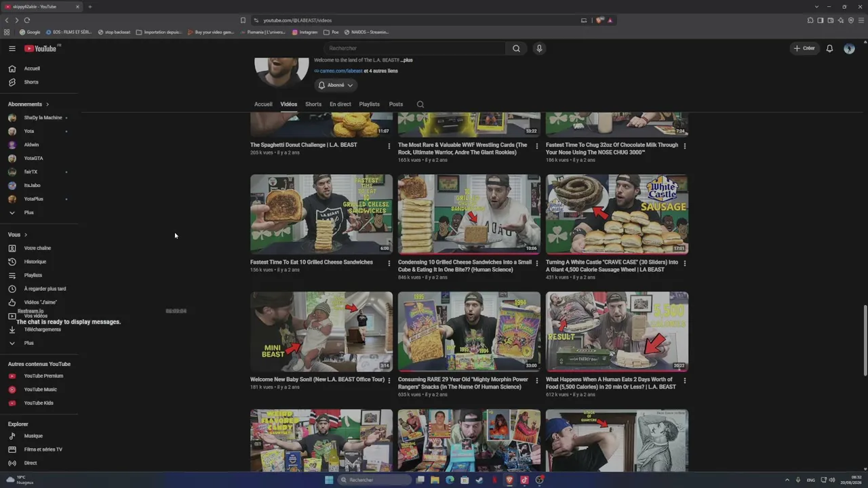Bookmark this page with the bookmark icon
Screen dimensions: 868x488
point(243,20)
